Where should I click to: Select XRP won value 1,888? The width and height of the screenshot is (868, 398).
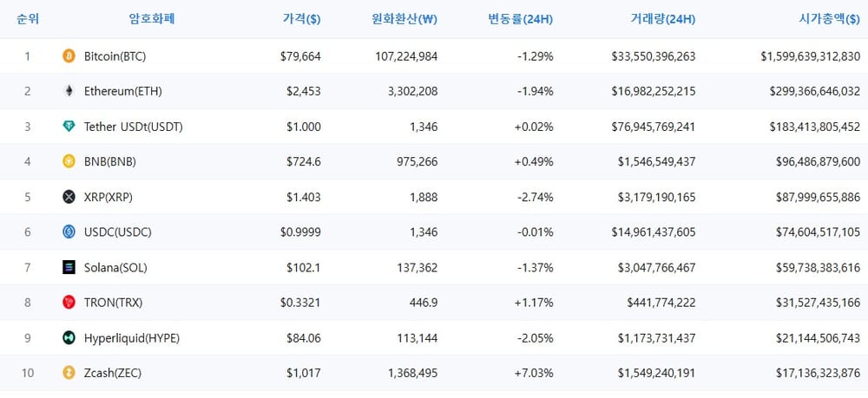[x=424, y=198]
